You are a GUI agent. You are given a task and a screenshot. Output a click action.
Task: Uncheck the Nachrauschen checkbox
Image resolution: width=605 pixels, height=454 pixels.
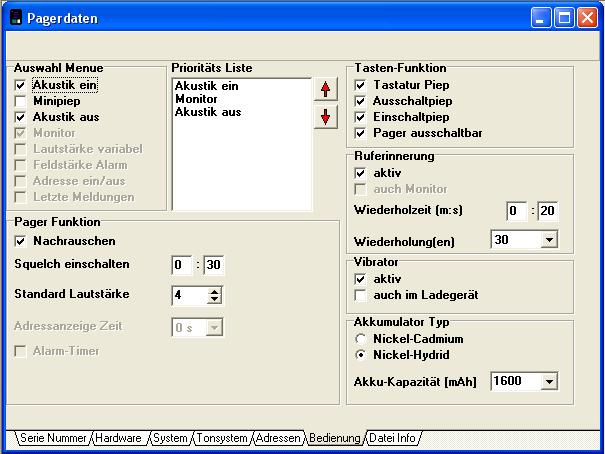21,241
